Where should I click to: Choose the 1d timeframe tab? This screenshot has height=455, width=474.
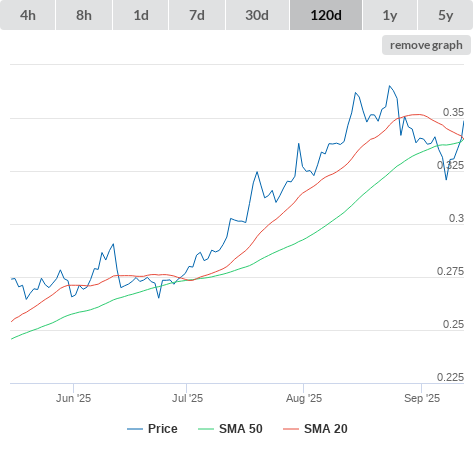141,15
